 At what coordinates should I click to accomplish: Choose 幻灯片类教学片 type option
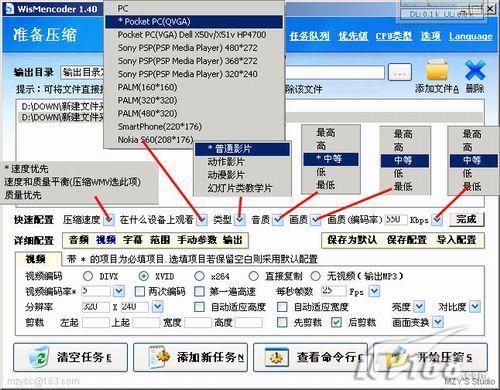coord(242,188)
